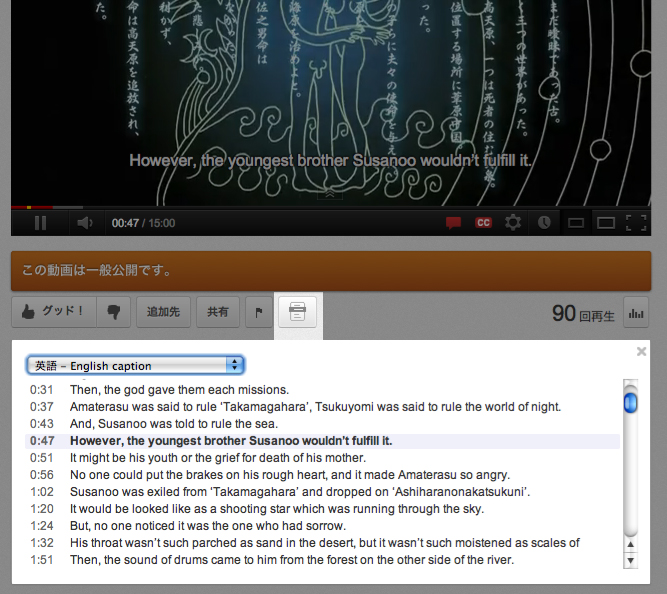Pause the video playback

click(40, 223)
